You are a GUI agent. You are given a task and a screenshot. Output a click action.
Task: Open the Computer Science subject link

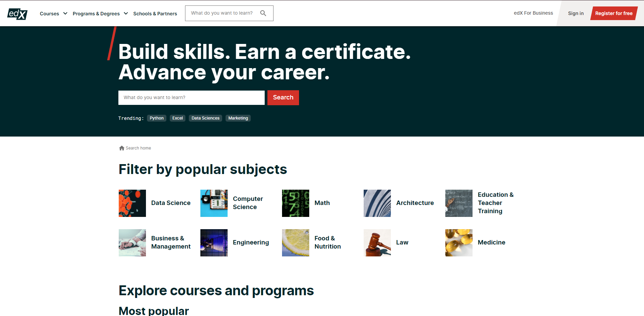click(x=248, y=203)
